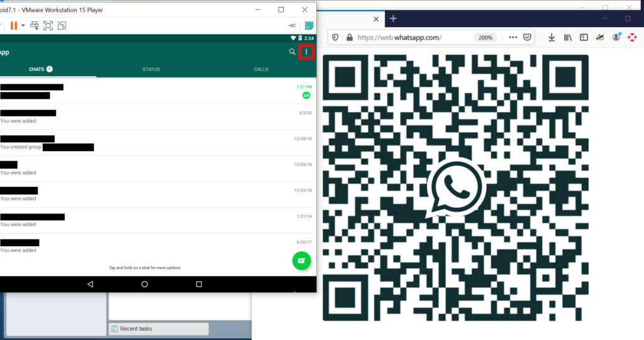Minimize the VMware Workstation Player window

click(258, 9)
